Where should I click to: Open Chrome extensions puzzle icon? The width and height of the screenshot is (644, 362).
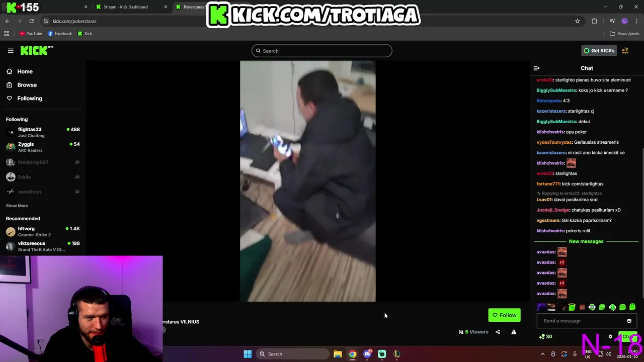pos(595,21)
